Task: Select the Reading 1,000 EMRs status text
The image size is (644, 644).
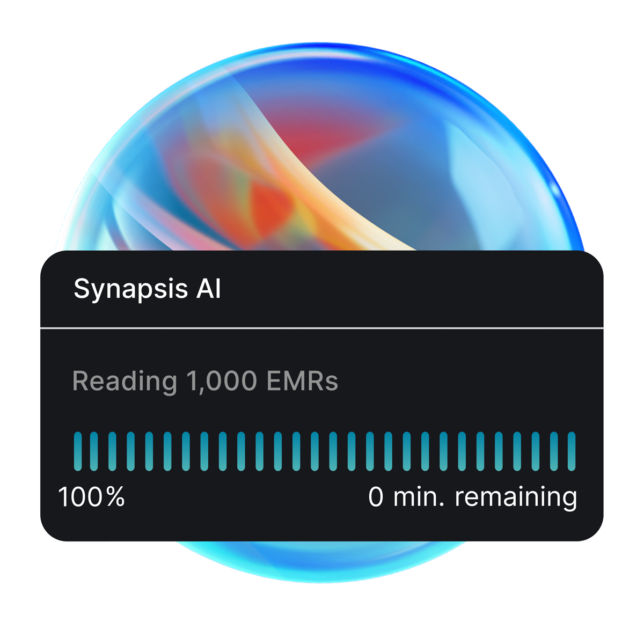Action: [x=205, y=381]
